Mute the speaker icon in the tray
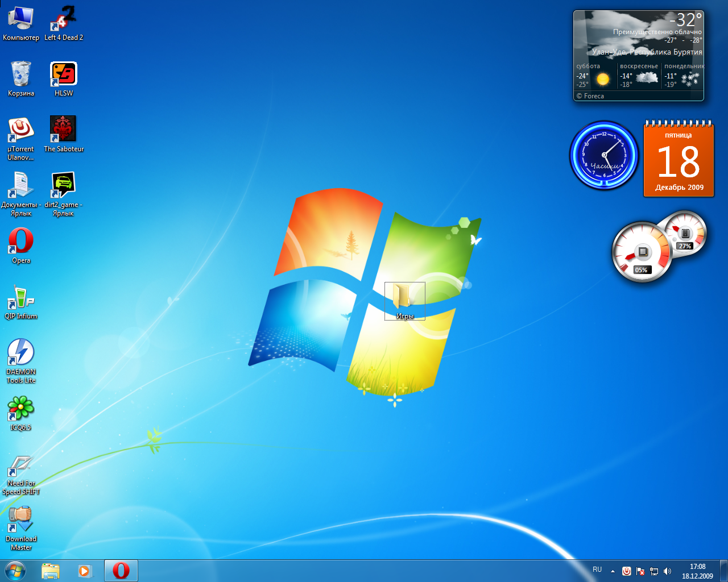The width and height of the screenshot is (728, 582). (x=667, y=571)
